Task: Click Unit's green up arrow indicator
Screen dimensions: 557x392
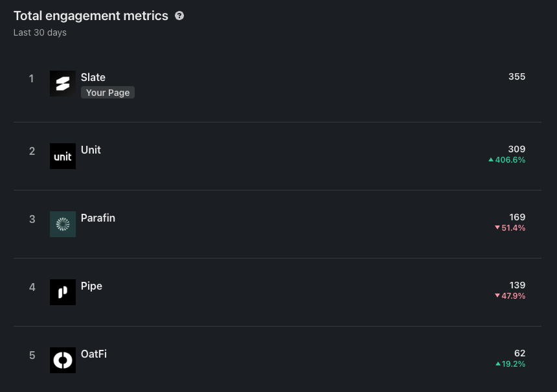Action: (491, 160)
